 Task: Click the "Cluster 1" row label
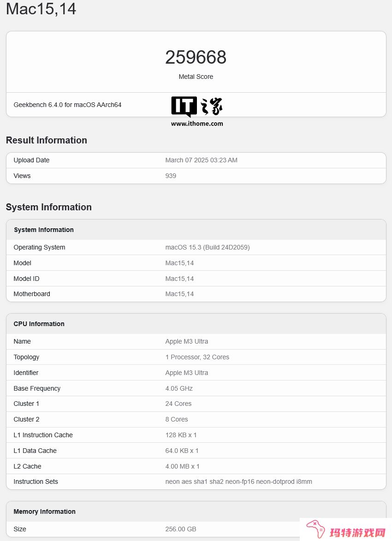coord(26,404)
